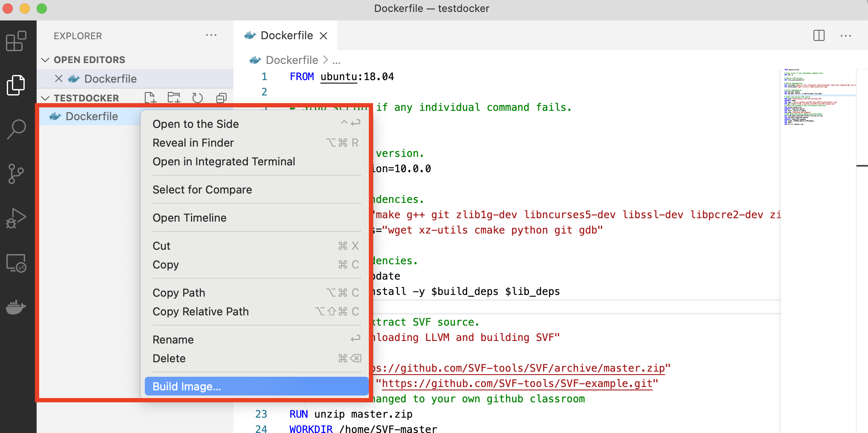868x433 pixels.
Task: Open the Remote Explorer view
Action: (16, 263)
